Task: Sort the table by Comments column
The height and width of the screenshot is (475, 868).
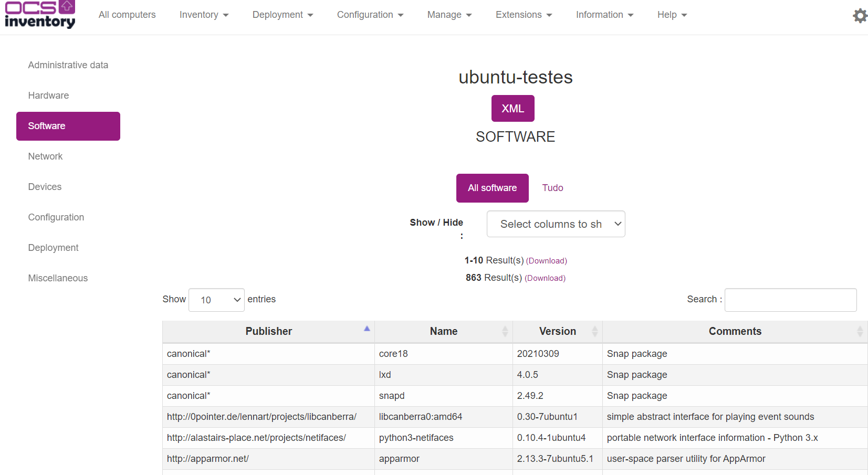Action: (x=735, y=331)
